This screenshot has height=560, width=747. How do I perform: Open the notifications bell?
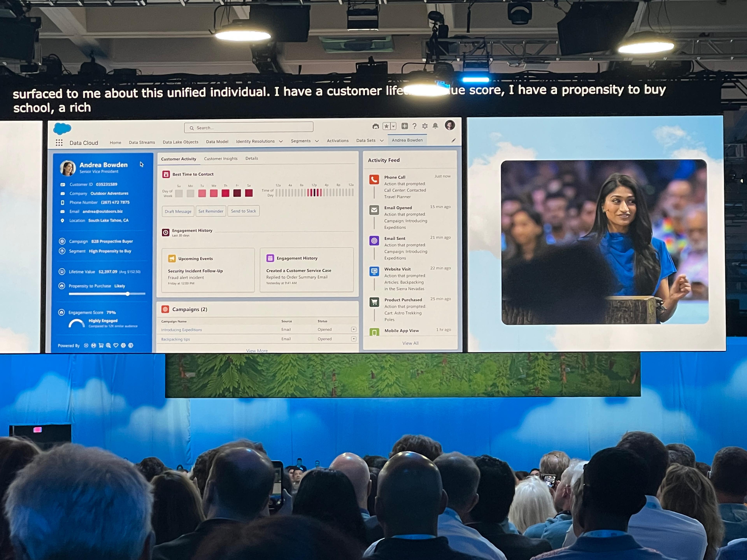tap(435, 126)
